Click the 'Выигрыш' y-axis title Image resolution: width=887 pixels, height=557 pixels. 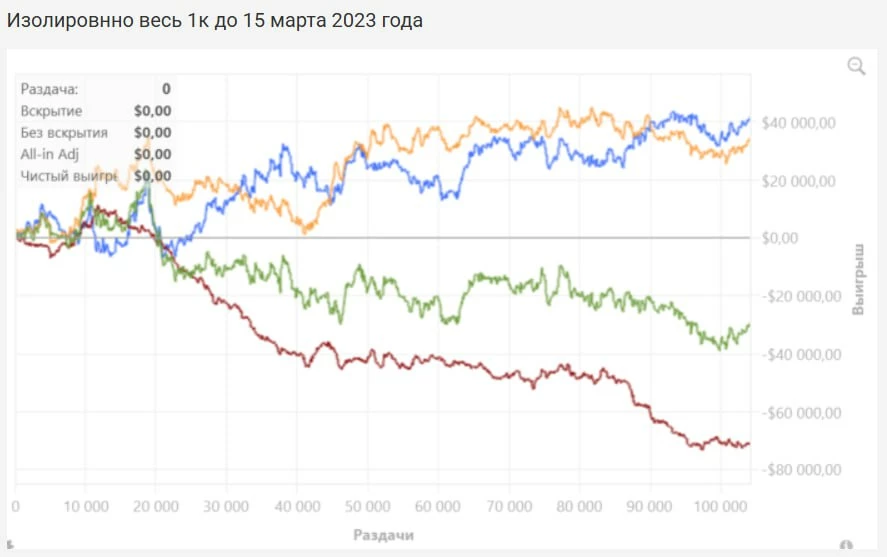coord(858,278)
